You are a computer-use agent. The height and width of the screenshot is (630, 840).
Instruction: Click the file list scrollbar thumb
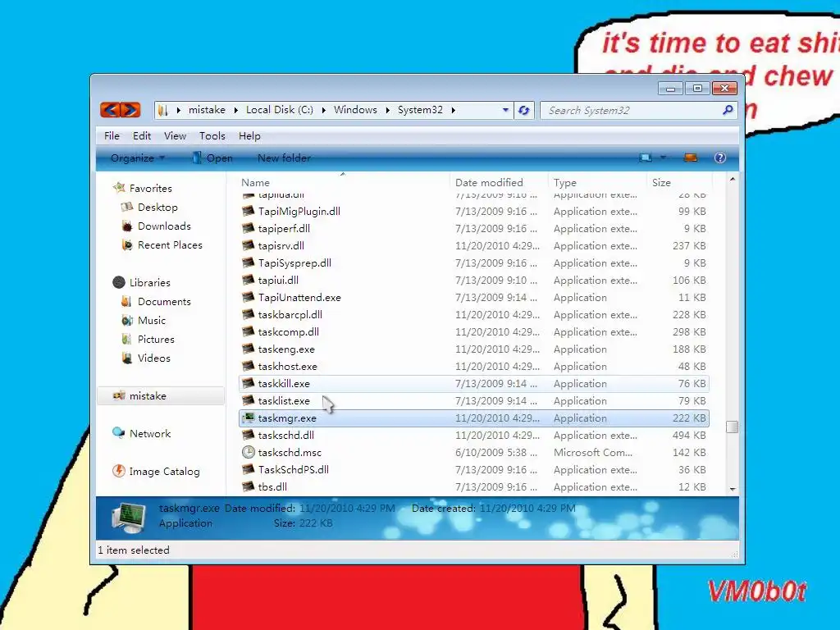coord(732,427)
